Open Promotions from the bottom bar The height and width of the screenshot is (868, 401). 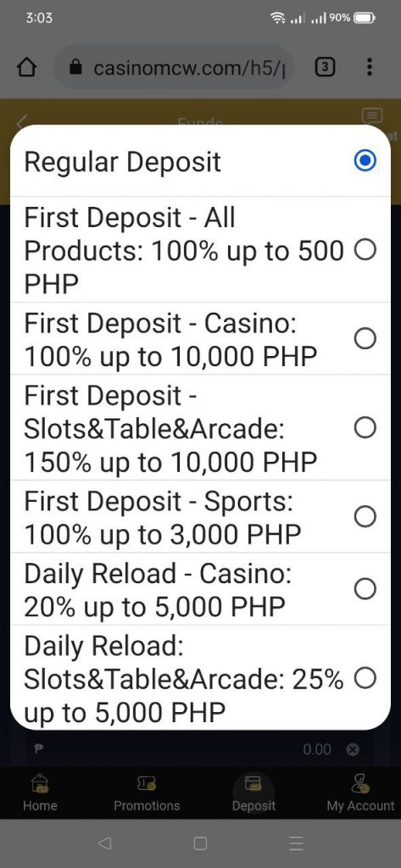[147, 793]
